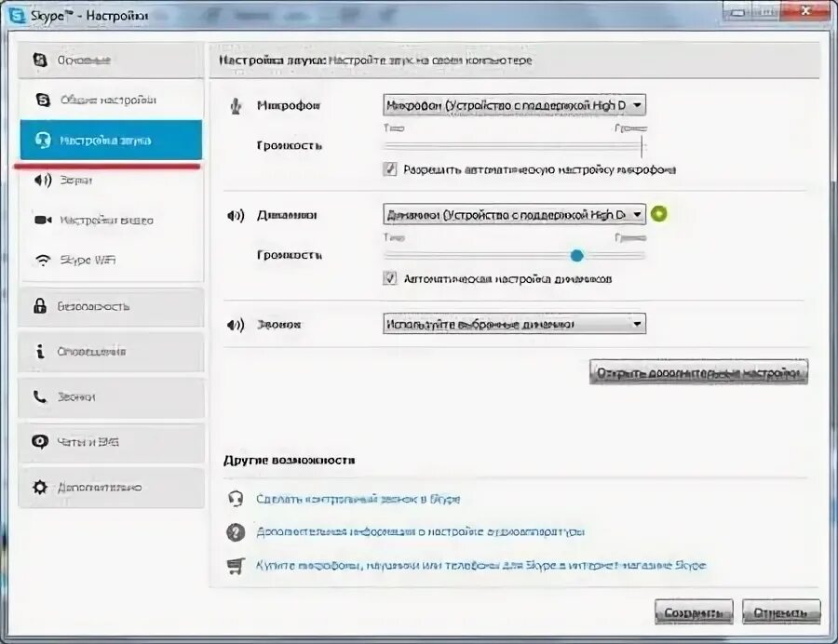This screenshot has height=644, width=838.
Task: Open the make test call in Skype link
Action: 358,499
